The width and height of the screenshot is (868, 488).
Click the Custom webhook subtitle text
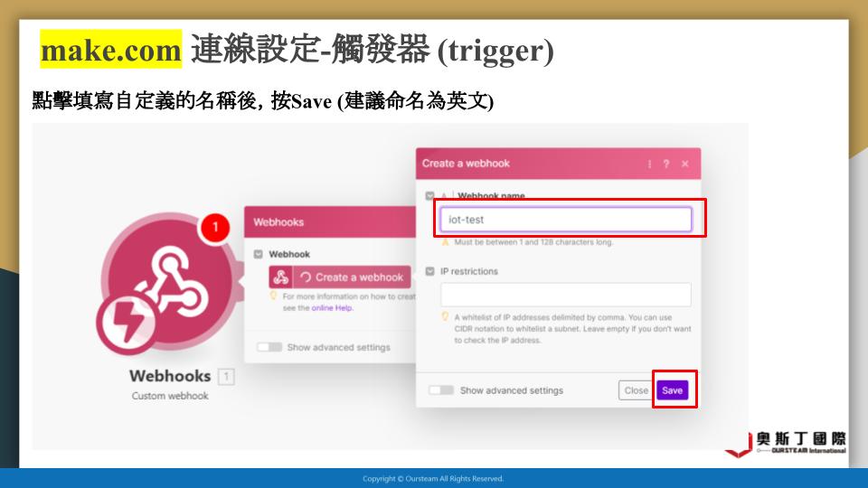[x=170, y=396]
